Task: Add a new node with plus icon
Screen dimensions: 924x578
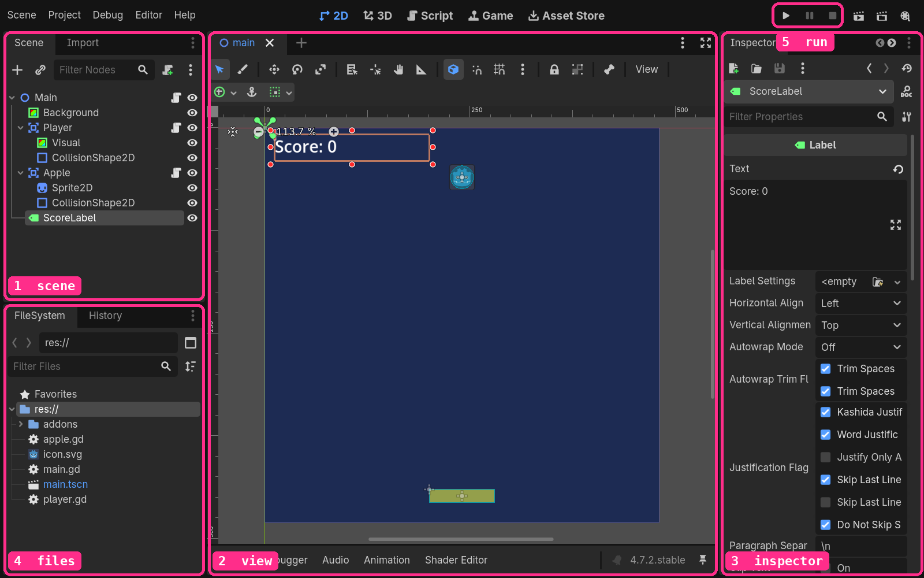Action: click(17, 70)
